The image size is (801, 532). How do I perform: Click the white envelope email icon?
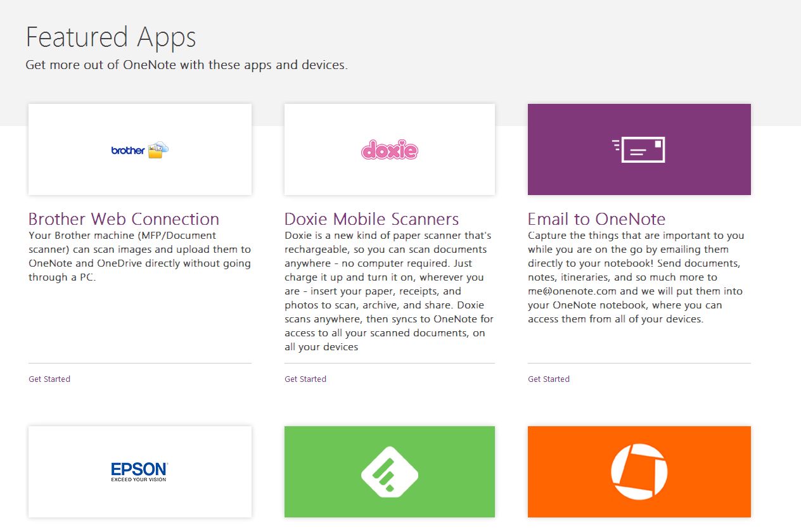point(639,149)
